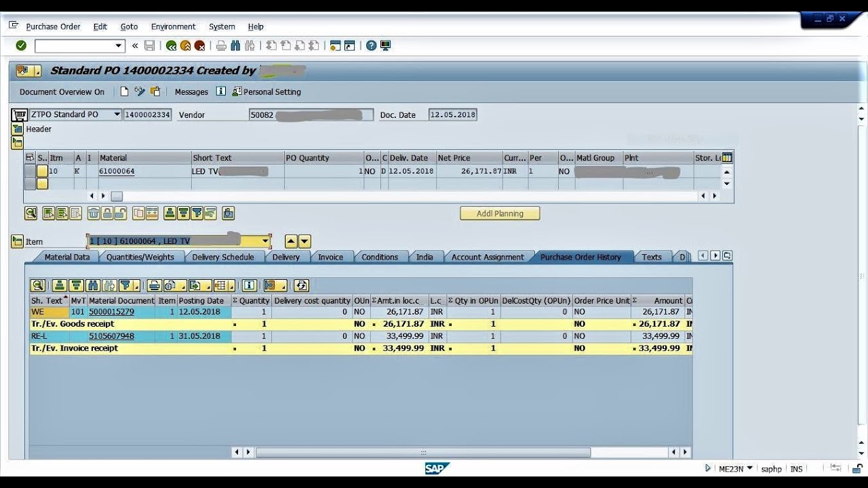Click the Addl Planning button
Screen dimensions: 868x488
click(x=500, y=213)
